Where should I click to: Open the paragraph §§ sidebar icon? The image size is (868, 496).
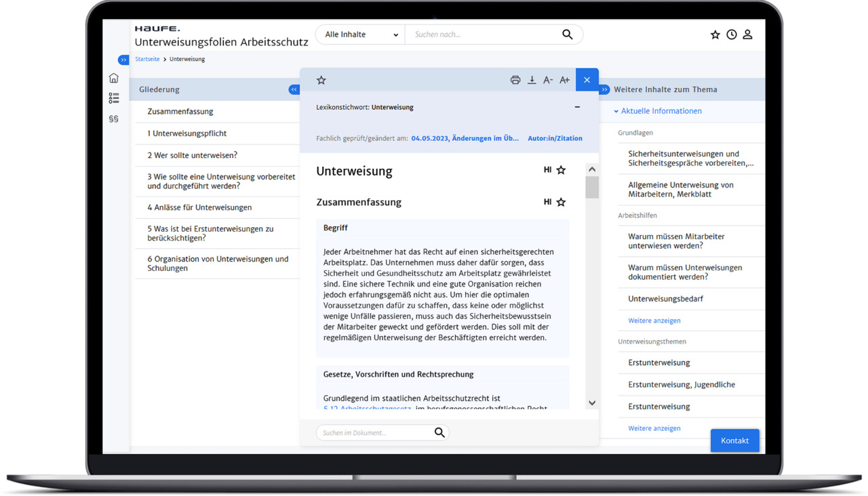coord(114,119)
